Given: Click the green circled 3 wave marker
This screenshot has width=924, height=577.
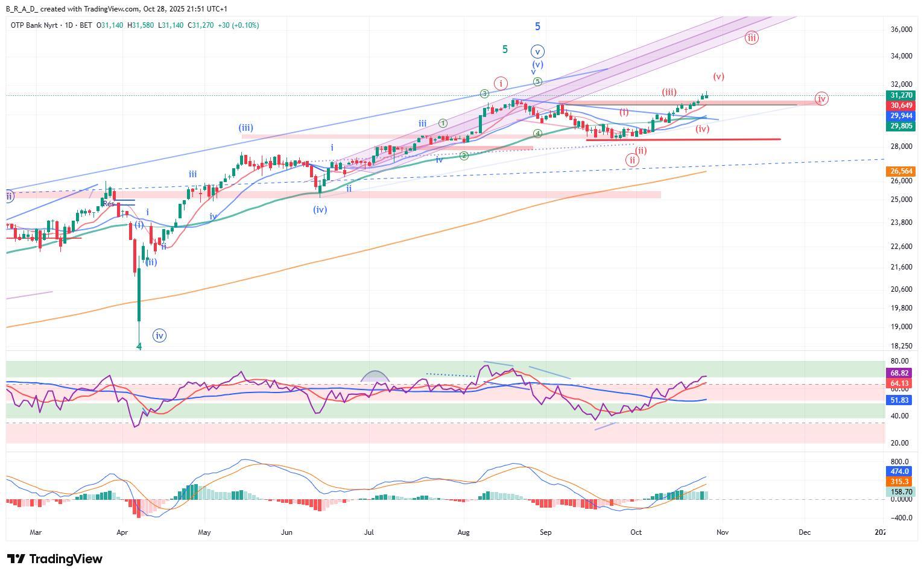Looking at the screenshot, I should coord(484,93).
